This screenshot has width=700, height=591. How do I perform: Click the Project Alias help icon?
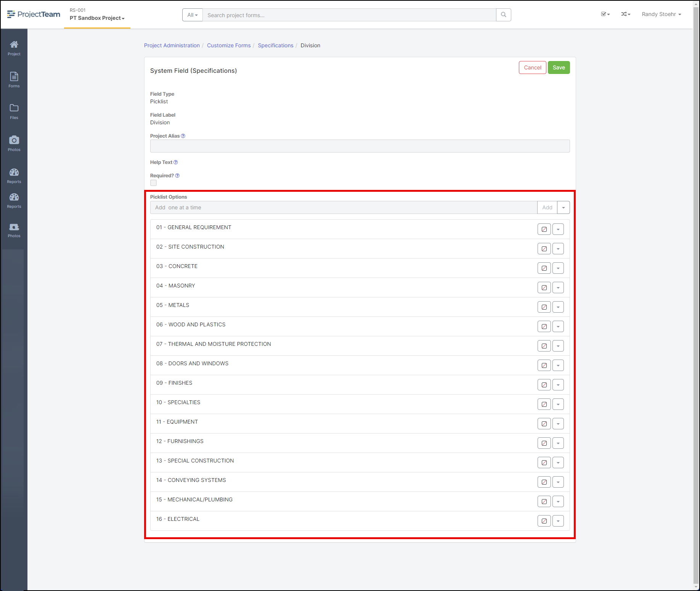click(183, 136)
